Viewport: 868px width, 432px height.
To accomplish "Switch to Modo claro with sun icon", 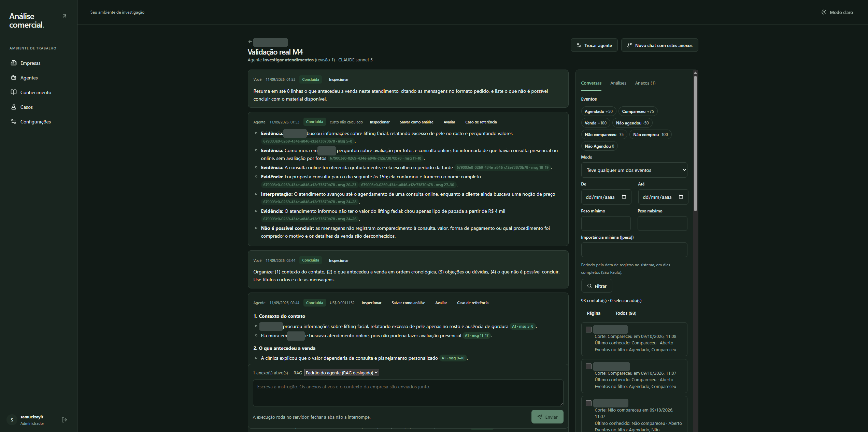I will tap(824, 12).
